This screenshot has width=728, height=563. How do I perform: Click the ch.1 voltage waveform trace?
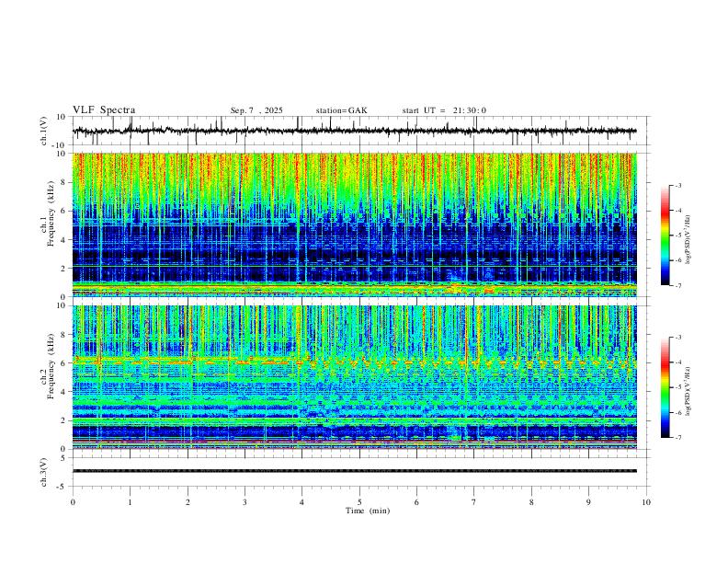[355, 131]
